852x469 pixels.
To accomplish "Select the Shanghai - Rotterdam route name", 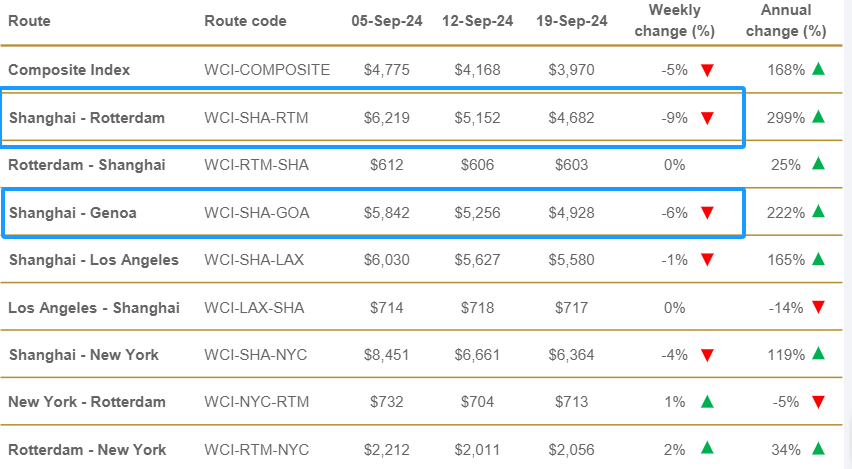I will click(87, 118).
